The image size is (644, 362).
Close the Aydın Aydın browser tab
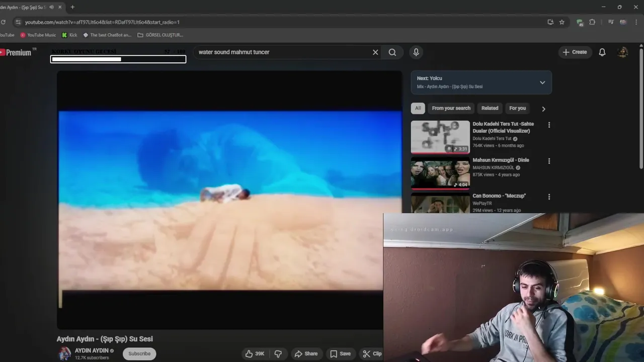coord(60,7)
